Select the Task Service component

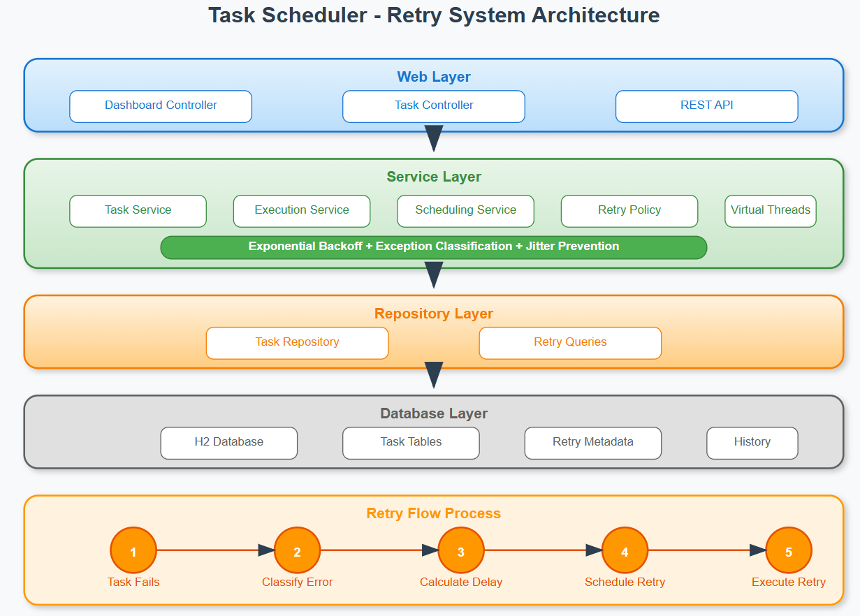pyautogui.click(x=138, y=211)
